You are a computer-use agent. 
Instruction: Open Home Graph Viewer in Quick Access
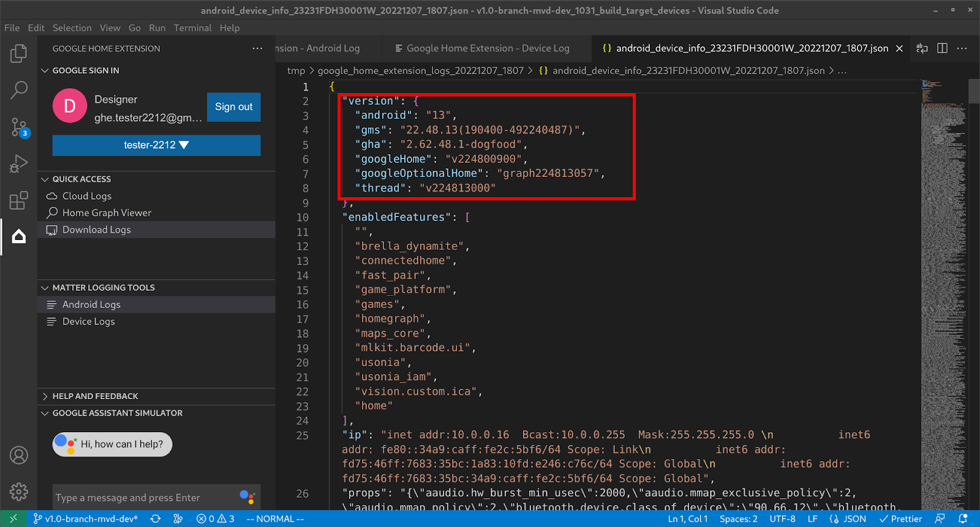tap(107, 213)
